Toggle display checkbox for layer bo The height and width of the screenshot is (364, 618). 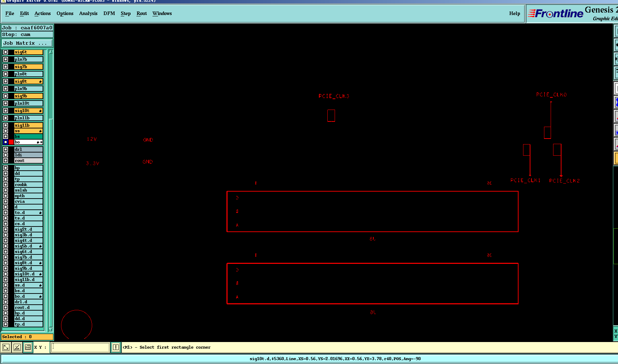click(x=6, y=142)
